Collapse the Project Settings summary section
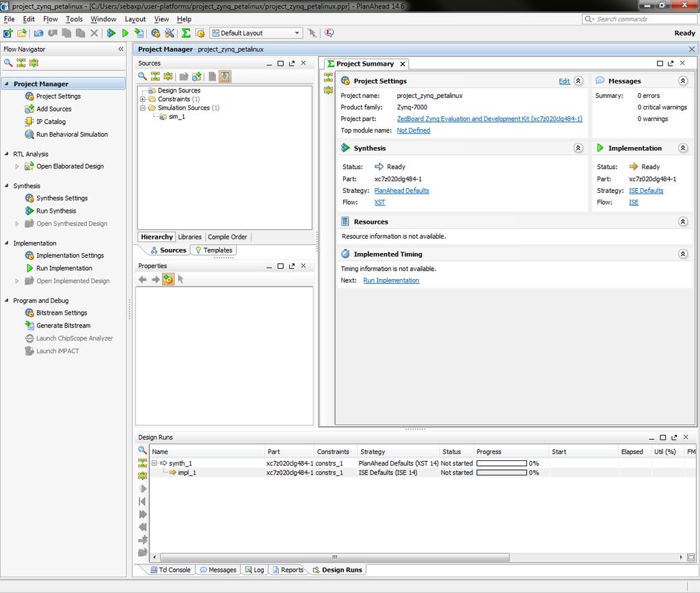 pos(578,81)
